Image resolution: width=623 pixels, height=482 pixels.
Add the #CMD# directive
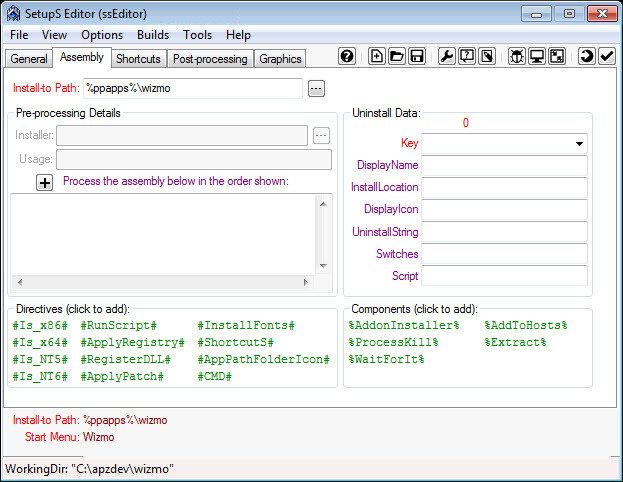tap(215, 377)
